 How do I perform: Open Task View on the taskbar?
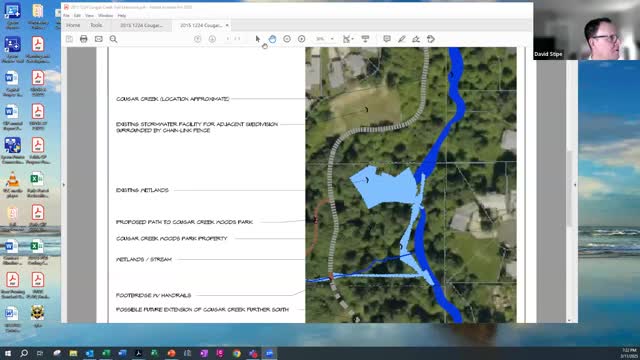pyautogui.click(x=40, y=353)
